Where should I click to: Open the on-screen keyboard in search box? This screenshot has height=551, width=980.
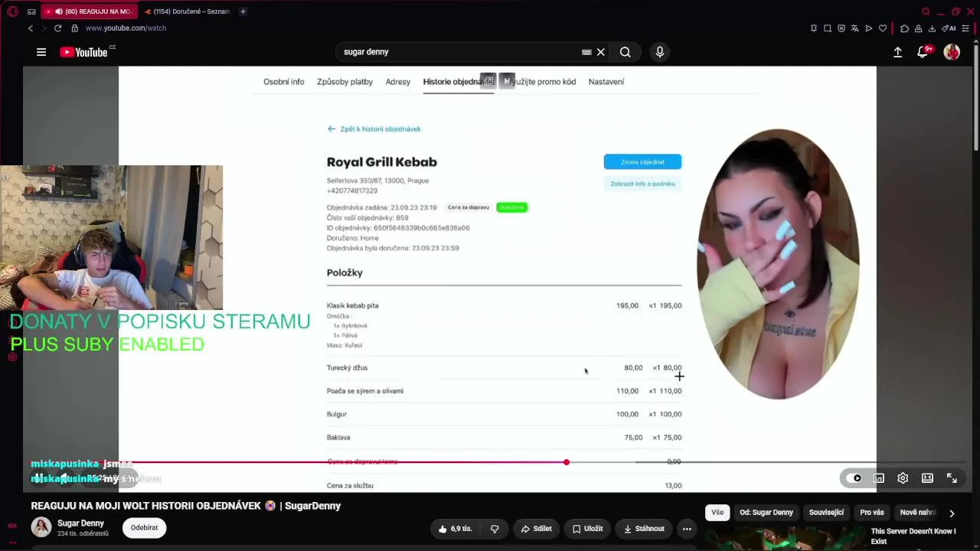(586, 52)
